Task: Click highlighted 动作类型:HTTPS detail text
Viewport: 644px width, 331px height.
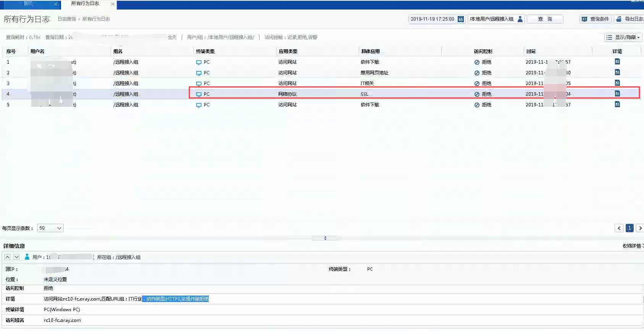Action: click(176, 299)
